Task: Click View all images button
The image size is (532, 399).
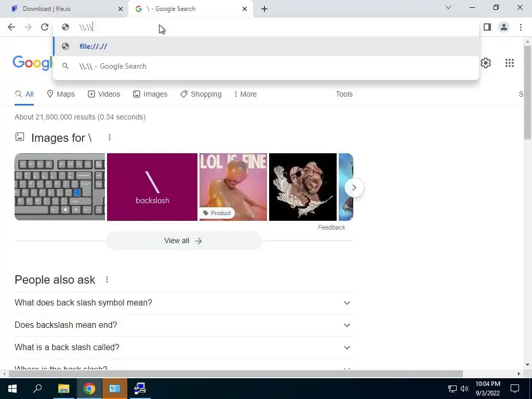Action: tap(183, 241)
